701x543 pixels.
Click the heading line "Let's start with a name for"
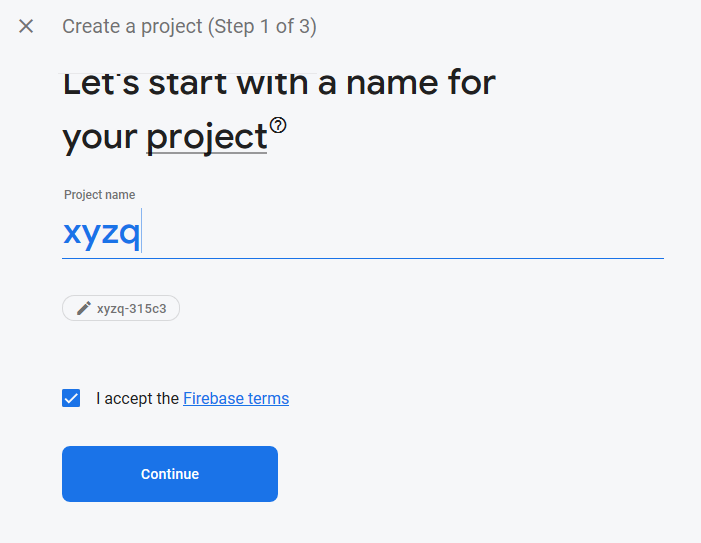[279, 82]
